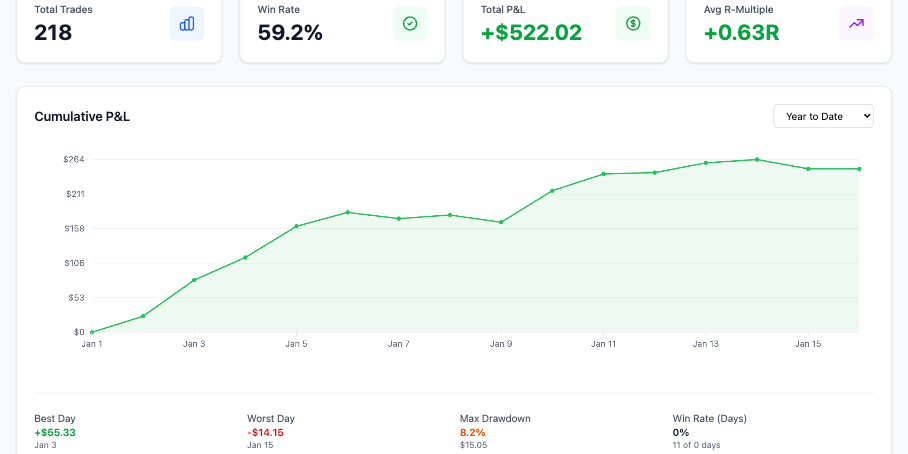Click the Win Rate (Days) 0% value
The width and height of the screenshot is (908, 454).
click(681, 433)
